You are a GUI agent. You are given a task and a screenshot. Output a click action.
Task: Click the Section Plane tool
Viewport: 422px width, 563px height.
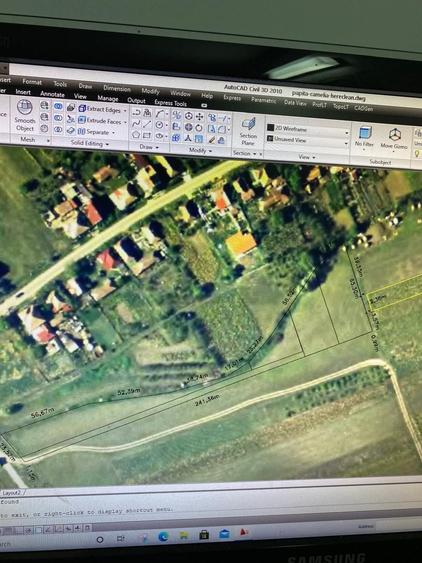248,131
